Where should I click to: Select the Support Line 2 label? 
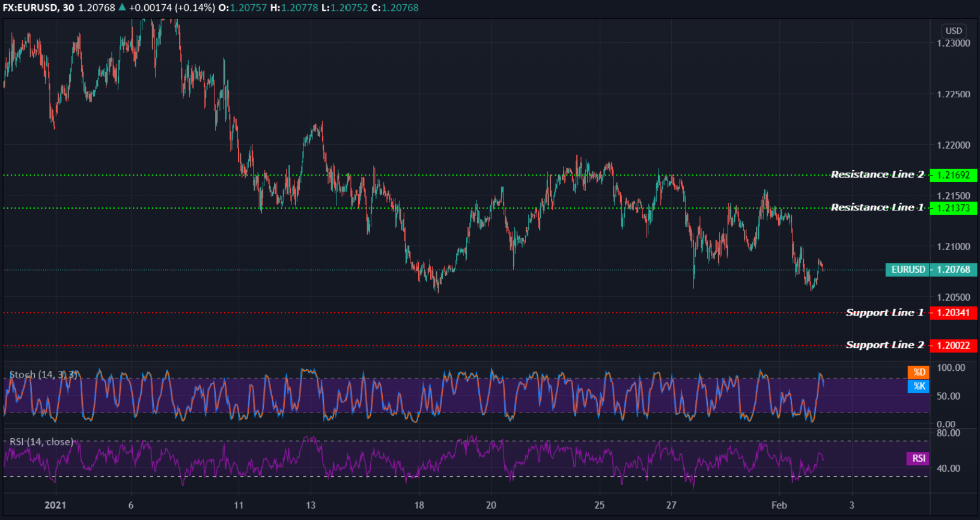point(885,345)
